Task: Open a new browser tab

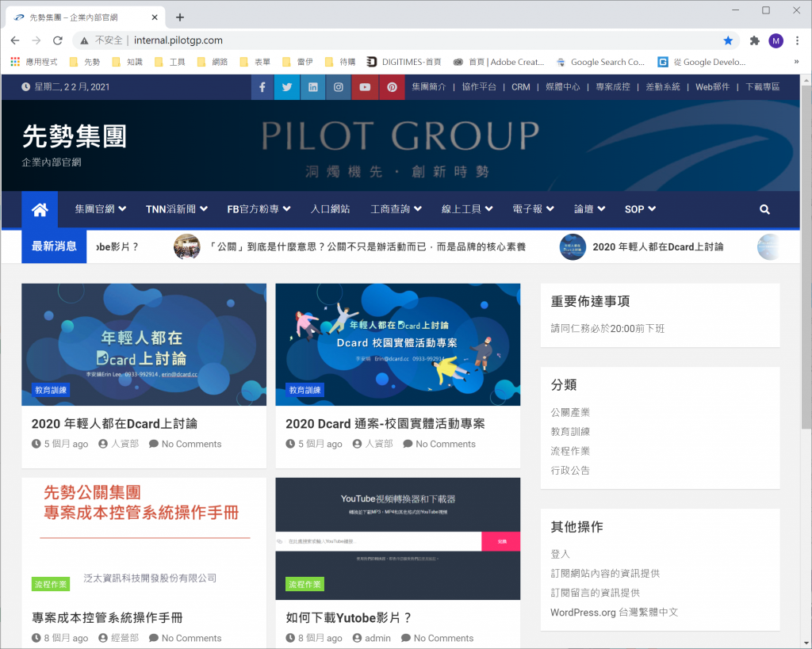Action: pyautogui.click(x=180, y=17)
